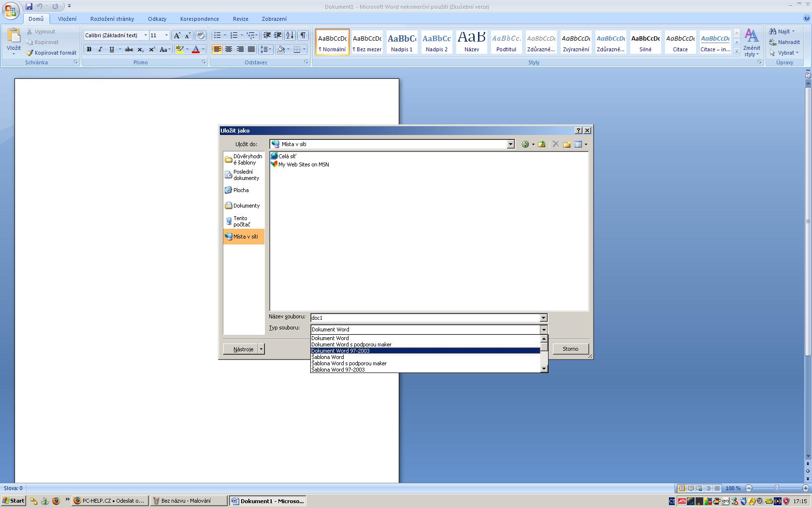Open the font size dropdown
This screenshot has height=508, width=812.
(166, 35)
